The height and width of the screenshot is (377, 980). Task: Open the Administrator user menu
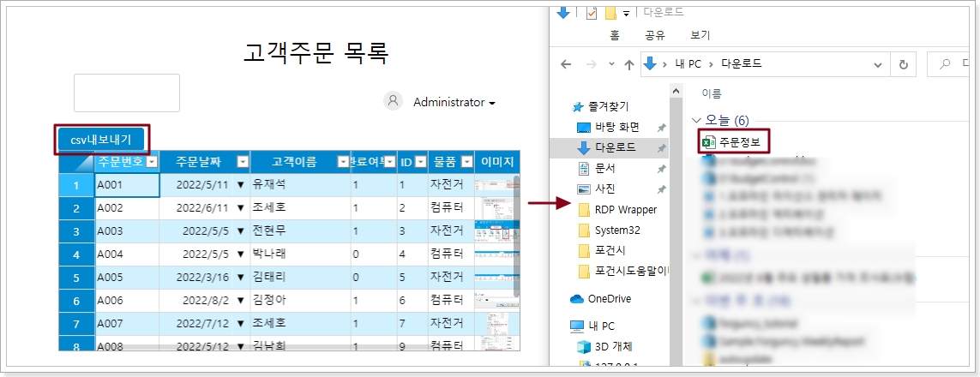click(454, 102)
